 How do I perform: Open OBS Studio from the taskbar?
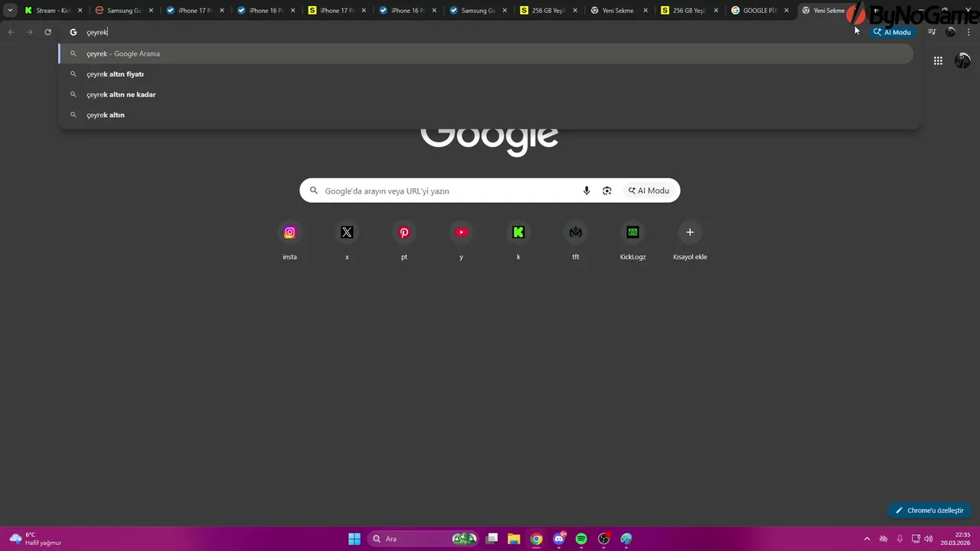click(604, 539)
